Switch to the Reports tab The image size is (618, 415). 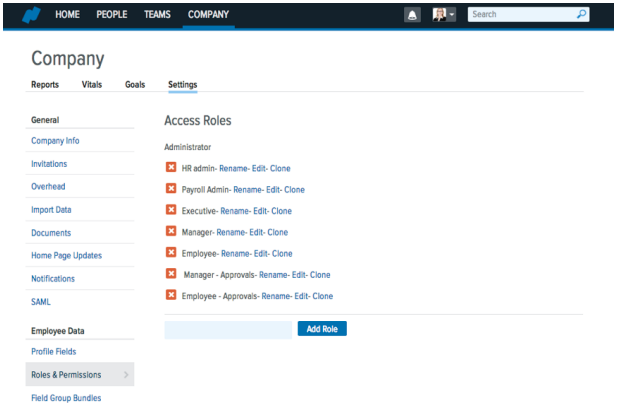[x=45, y=85]
